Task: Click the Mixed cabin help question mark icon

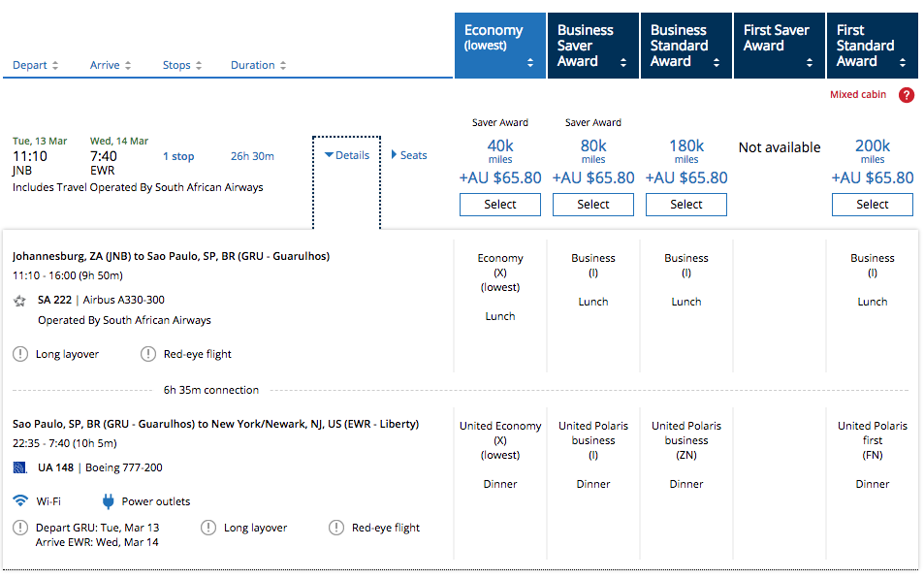Action: tap(907, 95)
